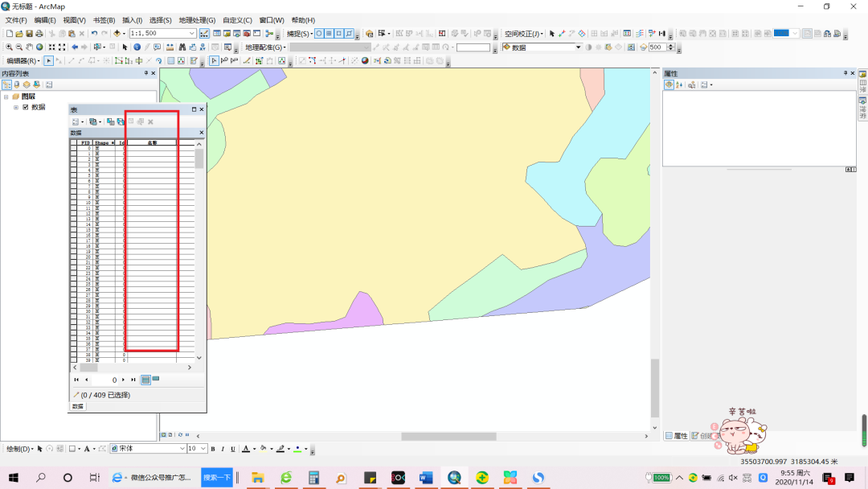
Task: Click the Save icon on the Standard toolbar
Action: (x=28, y=34)
